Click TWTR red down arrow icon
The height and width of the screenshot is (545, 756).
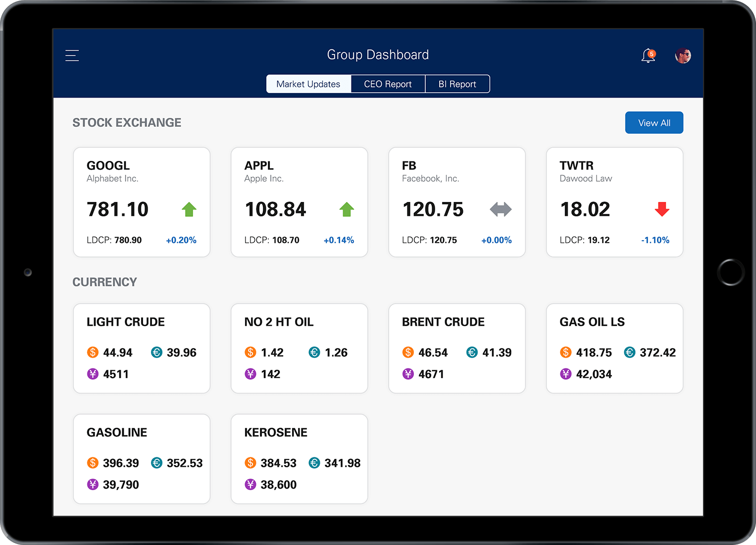(x=662, y=209)
